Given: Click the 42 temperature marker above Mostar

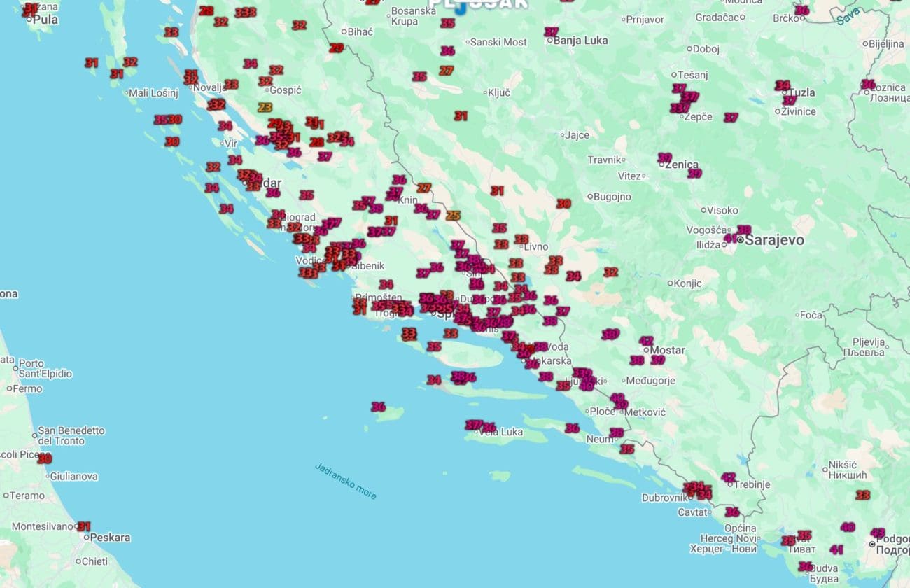Looking at the screenshot, I should click(646, 341).
